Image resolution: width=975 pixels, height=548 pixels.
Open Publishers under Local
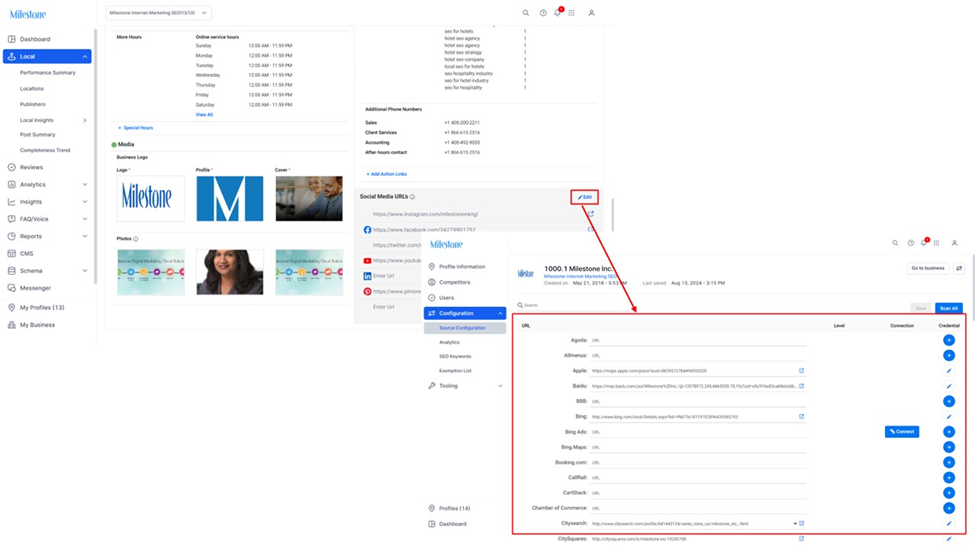pyautogui.click(x=32, y=104)
